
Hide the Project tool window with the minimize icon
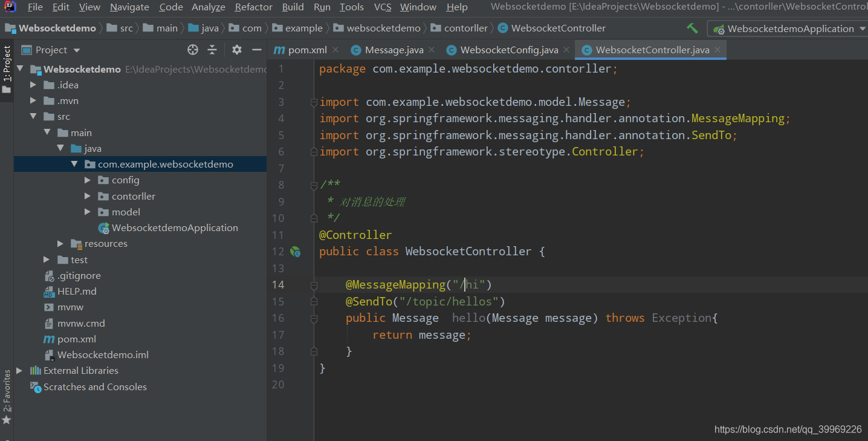pyautogui.click(x=257, y=50)
